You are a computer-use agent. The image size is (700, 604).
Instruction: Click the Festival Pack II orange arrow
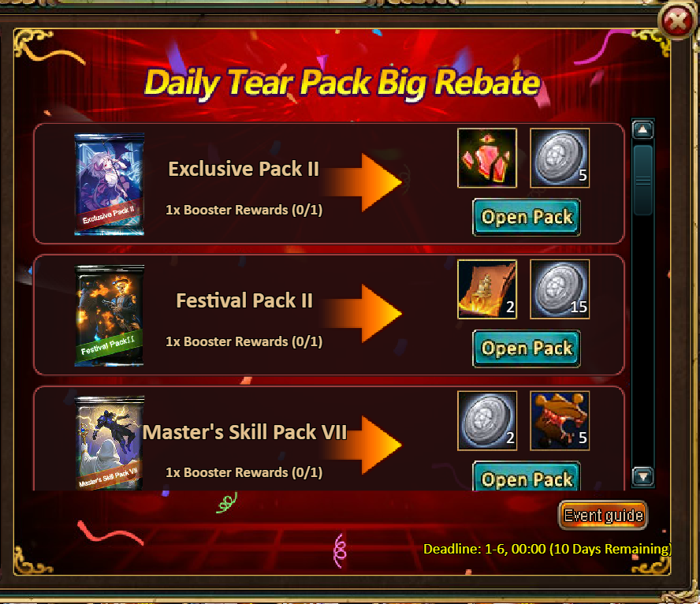pyautogui.click(x=363, y=313)
